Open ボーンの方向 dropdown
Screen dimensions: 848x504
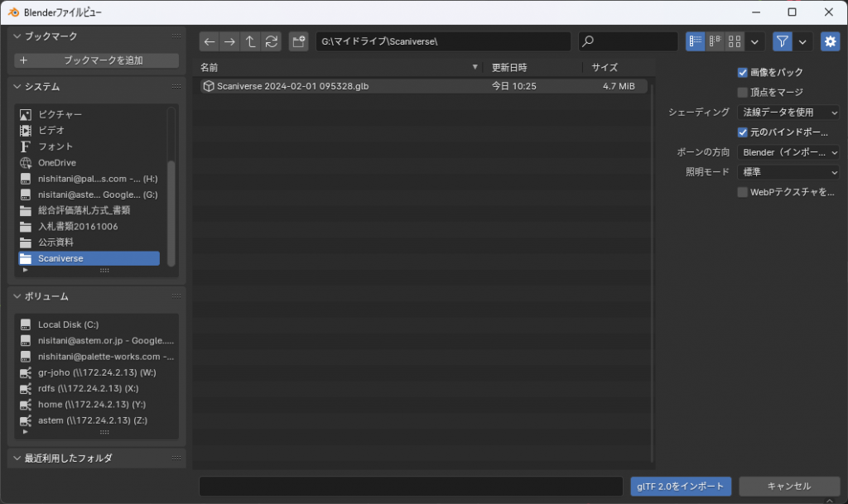pos(788,152)
